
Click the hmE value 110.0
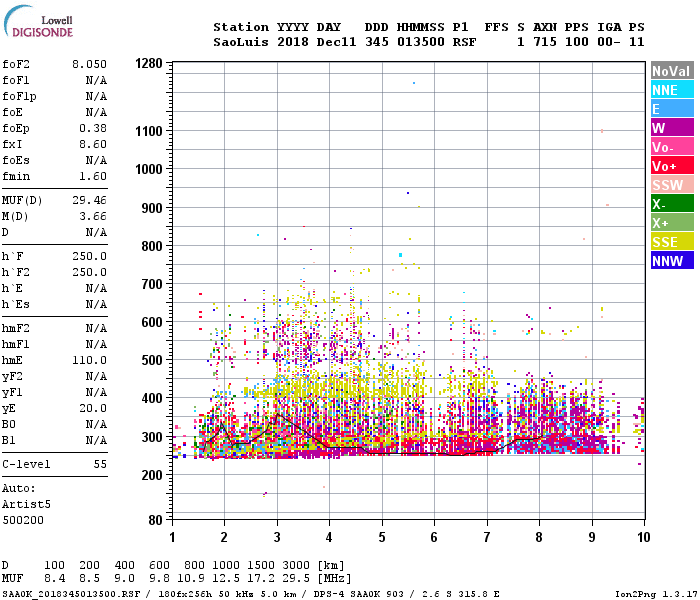pos(89,360)
